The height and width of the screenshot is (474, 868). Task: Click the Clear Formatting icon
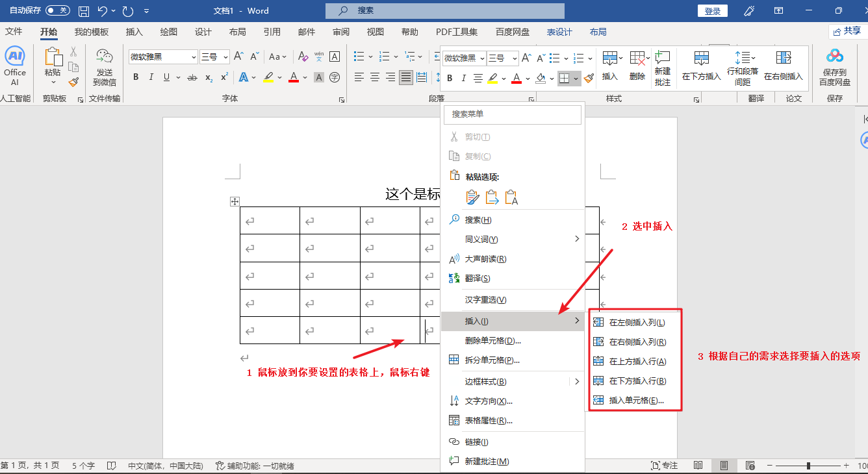pos(303,56)
